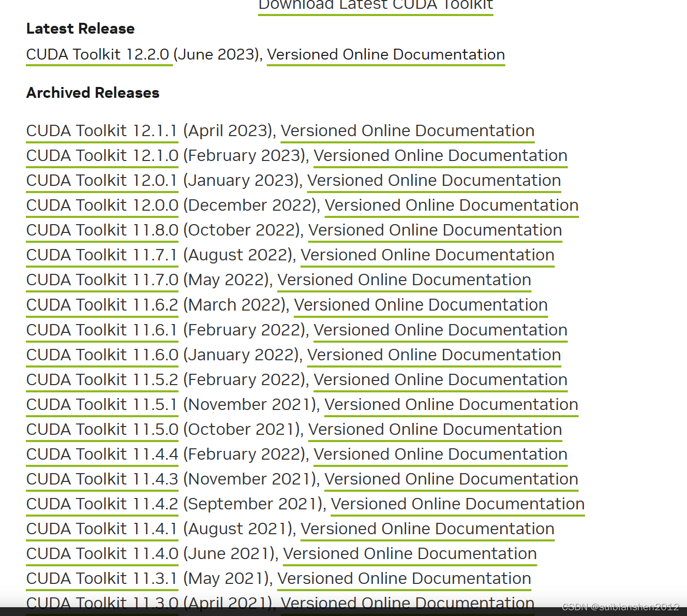This screenshot has width=687, height=616.
Task: Go to CUDA Toolkit 11.5.0
Action: point(102,429)
